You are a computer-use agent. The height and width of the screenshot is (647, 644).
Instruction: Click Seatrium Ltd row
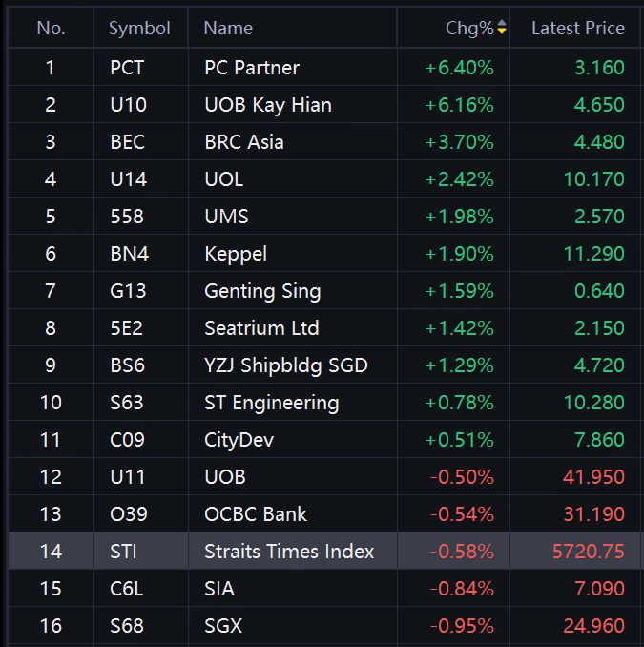coord(324,327)
